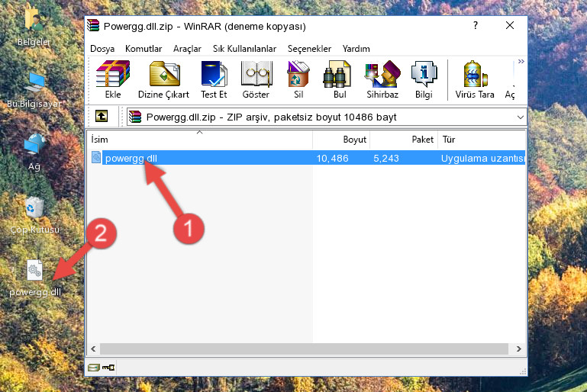The width and height of the screenshot is (587, 392).
Task: Click the left scroll arrow
Action: [94, 349]
